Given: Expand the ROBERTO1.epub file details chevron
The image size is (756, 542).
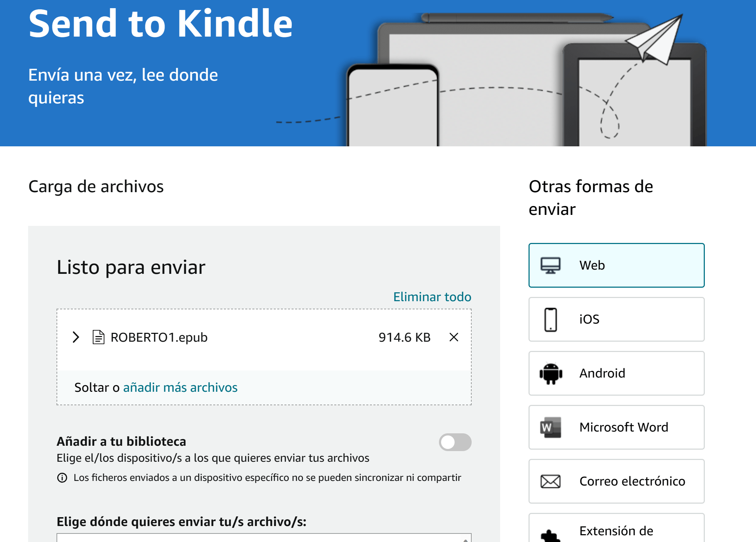Looking at the screenshot, I should coord(76,337).
